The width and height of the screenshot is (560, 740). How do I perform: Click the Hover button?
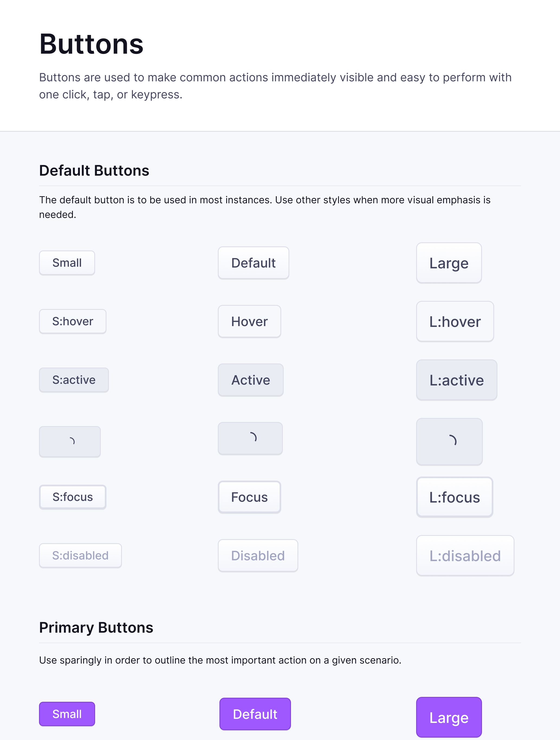click(x=250, y=321)
